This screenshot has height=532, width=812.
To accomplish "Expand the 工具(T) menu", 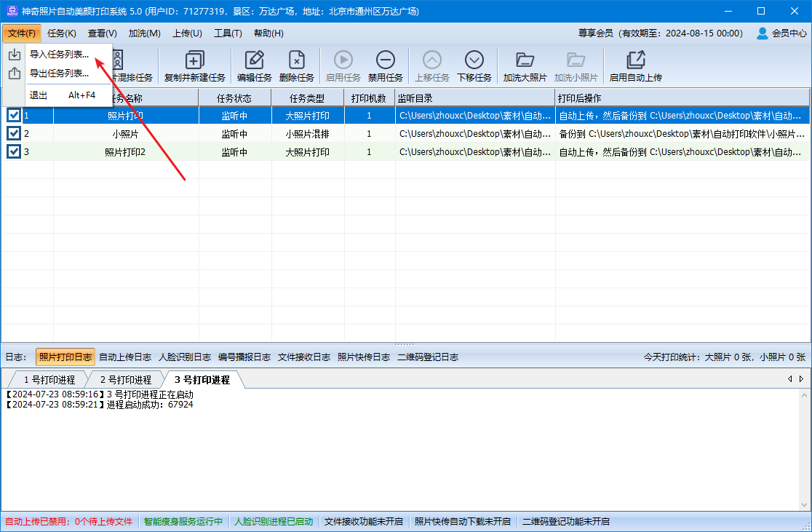I will point(228,33).
